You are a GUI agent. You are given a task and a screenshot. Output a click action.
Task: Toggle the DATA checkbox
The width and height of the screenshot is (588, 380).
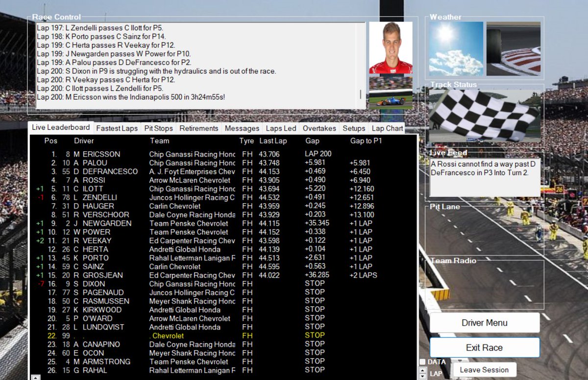422,362
